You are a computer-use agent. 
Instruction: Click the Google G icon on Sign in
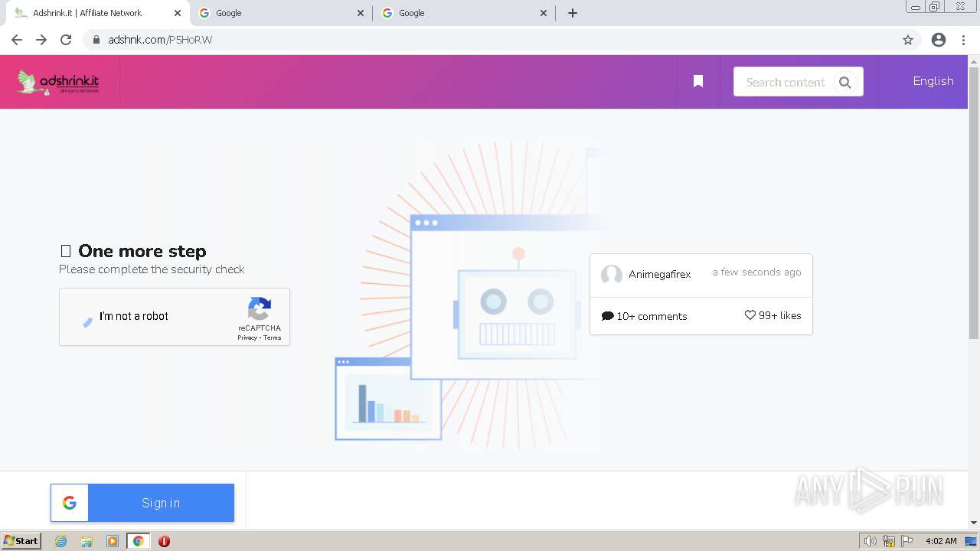pos(70,503)
